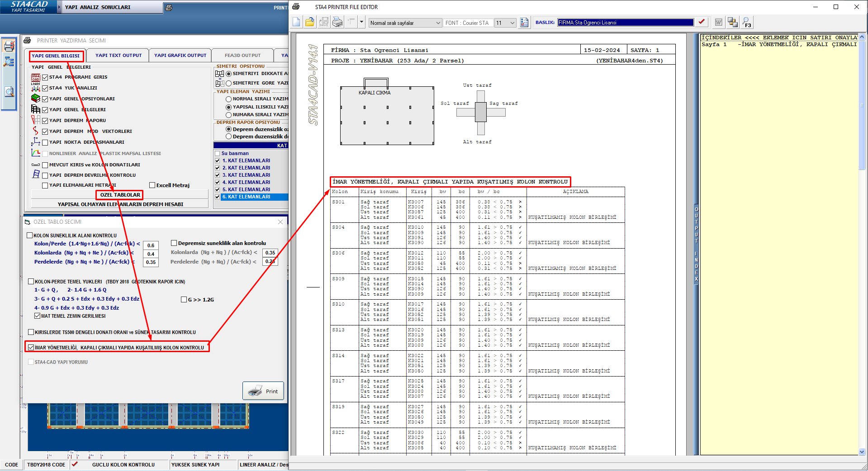Click the new blank file icon
The width and height of the screenshot is (868, 471).
[297, 22]
